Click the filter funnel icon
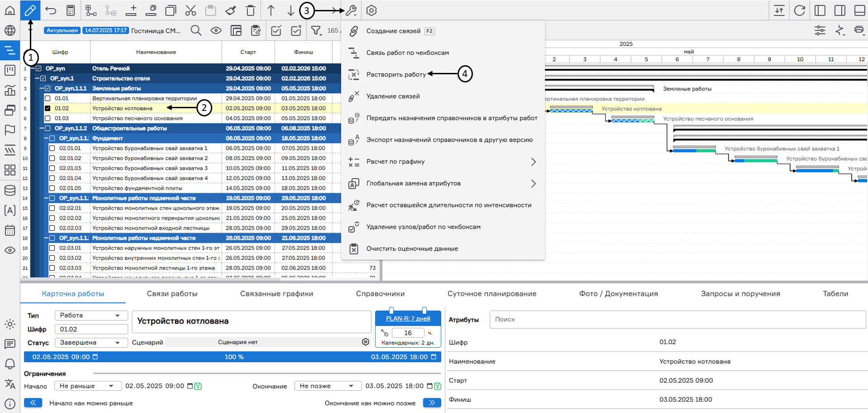 tap(316, 30)
